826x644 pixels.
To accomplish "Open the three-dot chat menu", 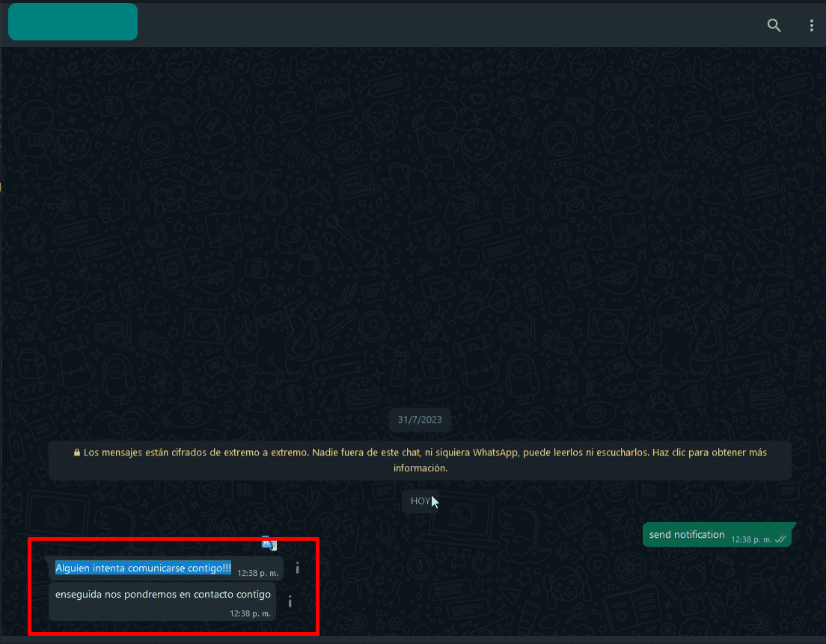I will [812, 25].
